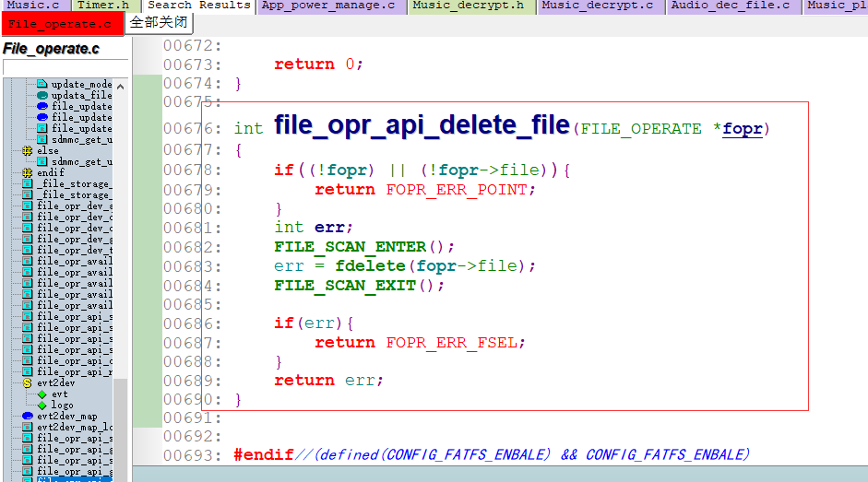Select the evt2dev_map symbol entry

coord(67,417)
